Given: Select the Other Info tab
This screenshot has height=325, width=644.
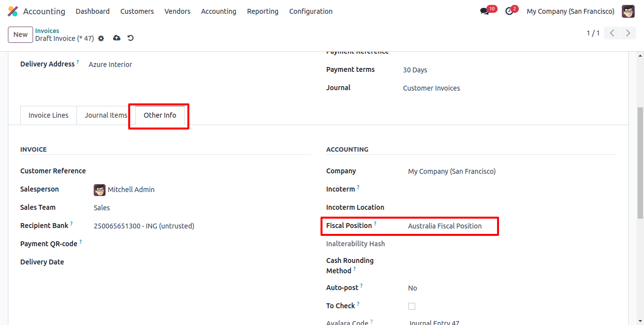Looking at the screenshot, I should pyautogui.click(x=160, y=115).
